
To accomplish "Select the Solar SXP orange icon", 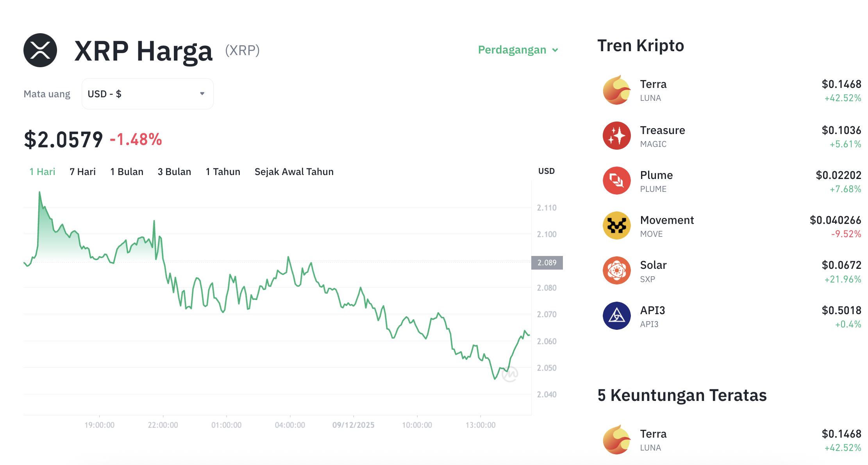I will click(616, 271).
